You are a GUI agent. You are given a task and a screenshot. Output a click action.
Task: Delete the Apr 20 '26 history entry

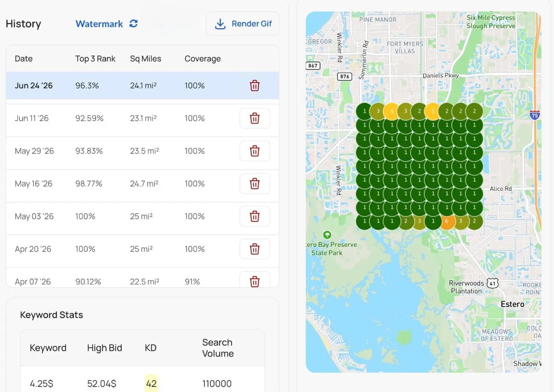coord(254,249)
